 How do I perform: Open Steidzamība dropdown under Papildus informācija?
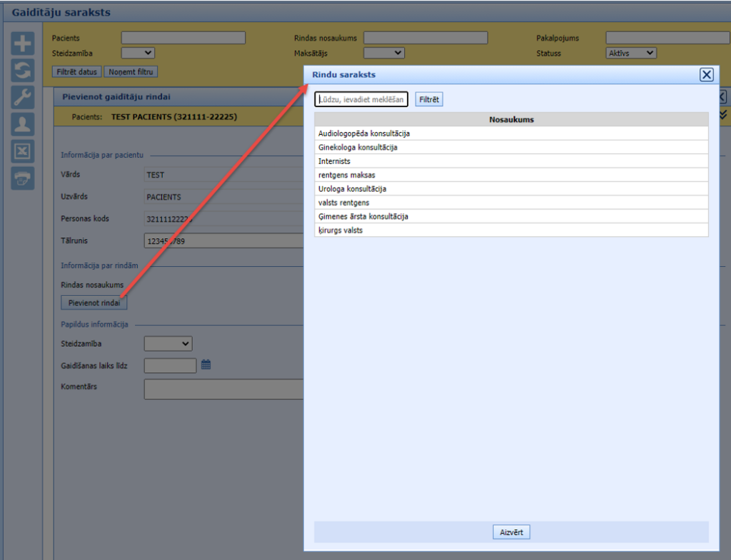168,344
